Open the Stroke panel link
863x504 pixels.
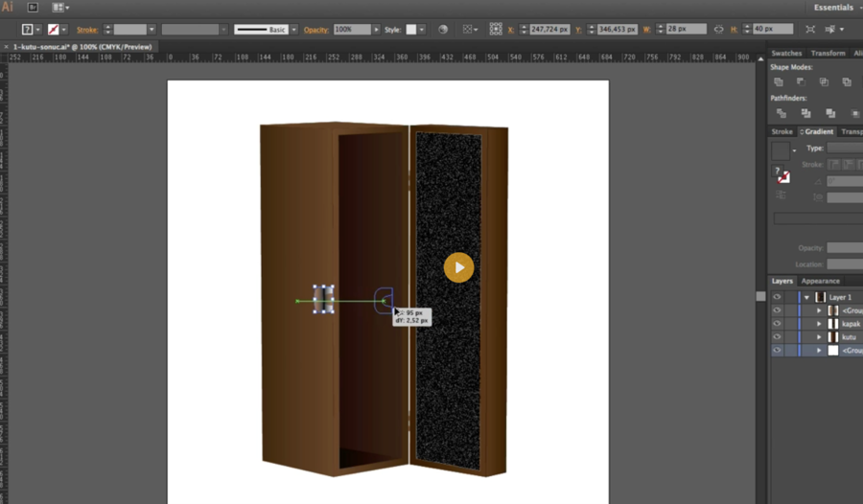coord(87,30)
